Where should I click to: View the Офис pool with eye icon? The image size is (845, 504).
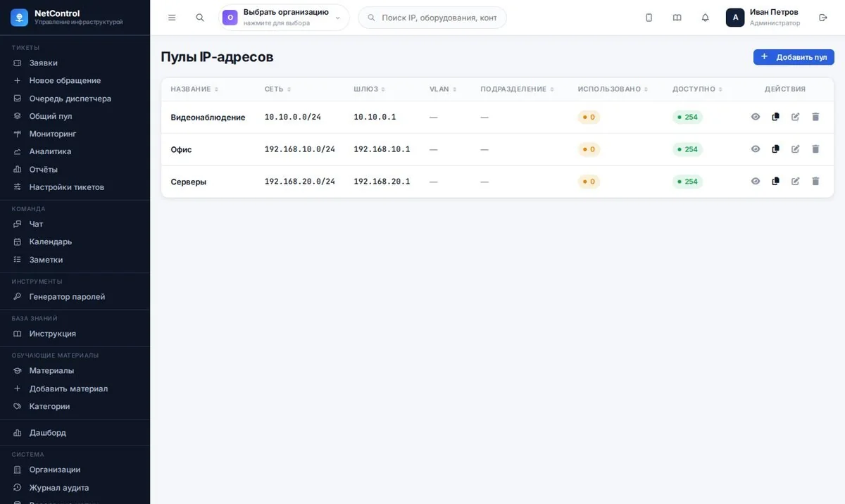[756, 149]
